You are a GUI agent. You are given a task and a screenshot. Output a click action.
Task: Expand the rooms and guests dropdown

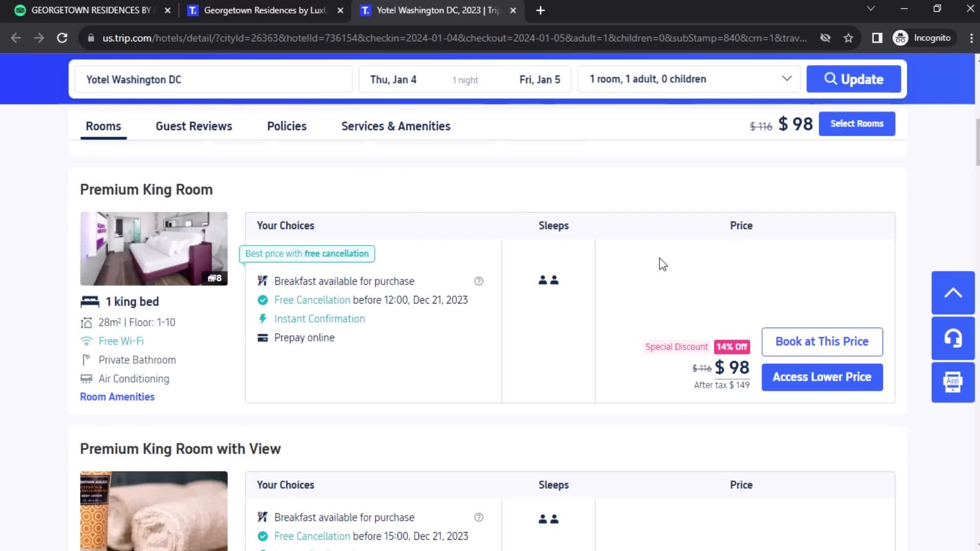[689, 79]
